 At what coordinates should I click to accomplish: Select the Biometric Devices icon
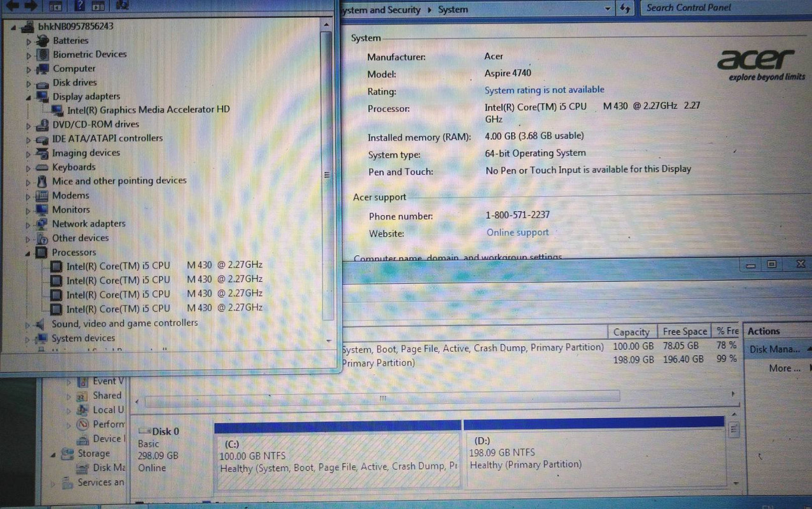(x=43, y=55)
